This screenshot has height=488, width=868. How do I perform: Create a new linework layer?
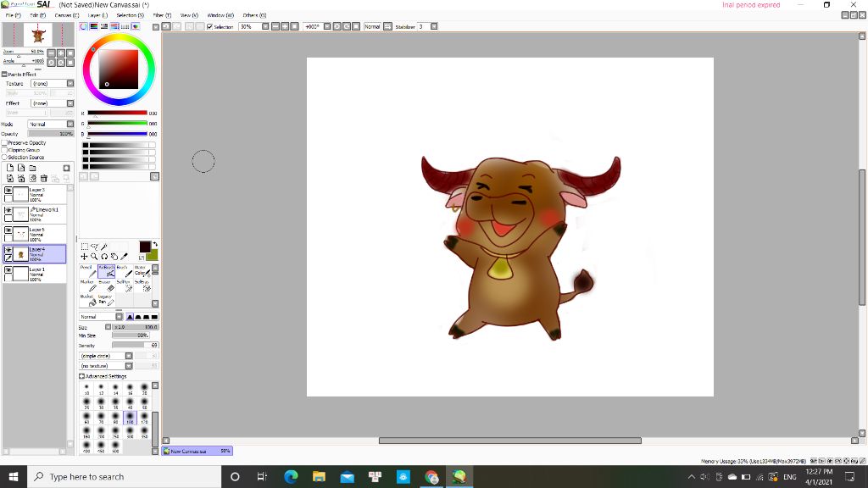click(21, 168)
